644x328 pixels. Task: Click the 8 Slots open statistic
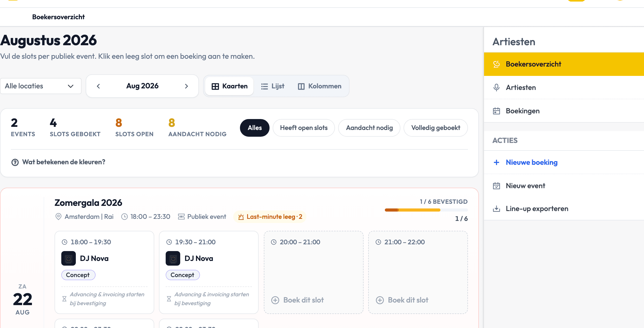135,128
